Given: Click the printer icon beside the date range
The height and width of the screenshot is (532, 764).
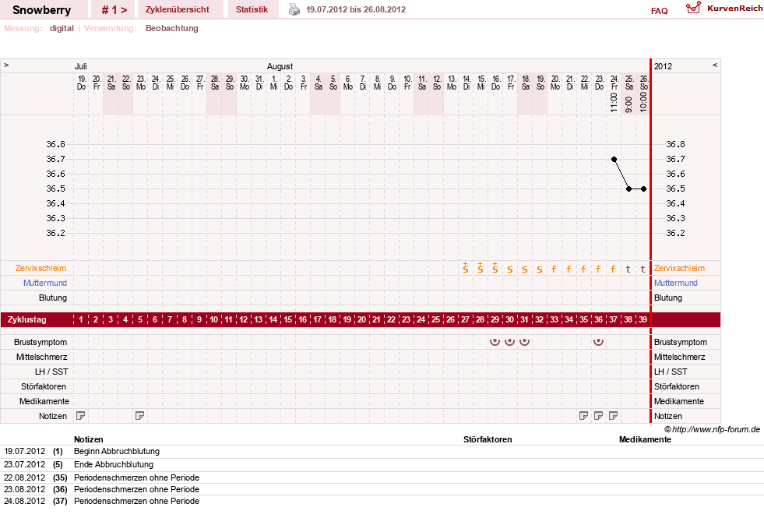Looking at the screenshot, I should point(294,9).
